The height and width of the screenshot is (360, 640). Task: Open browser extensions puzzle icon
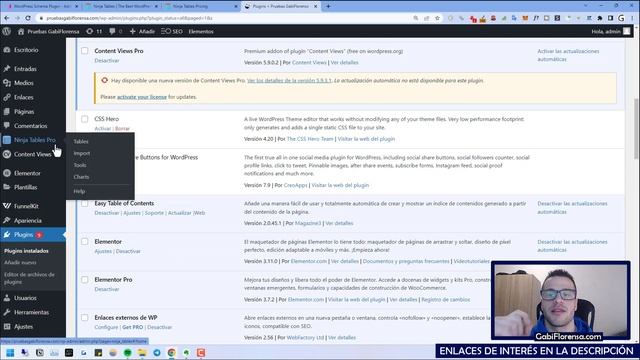(600, 18)
